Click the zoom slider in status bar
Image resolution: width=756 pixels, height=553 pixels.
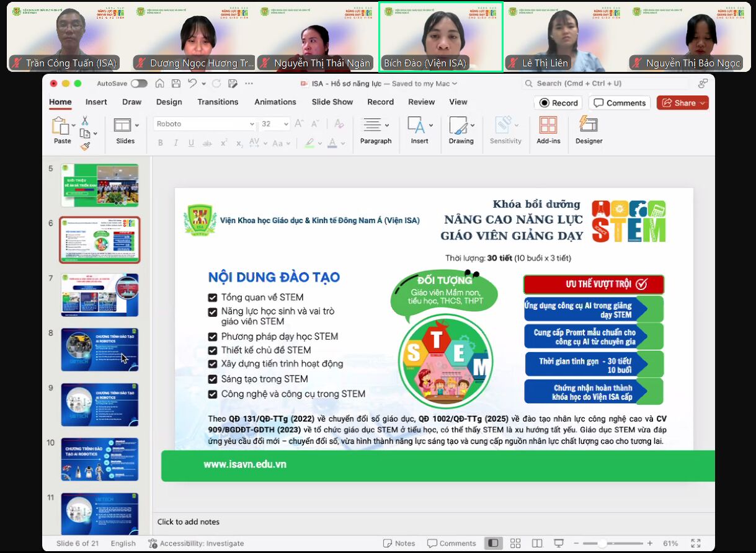611,544
